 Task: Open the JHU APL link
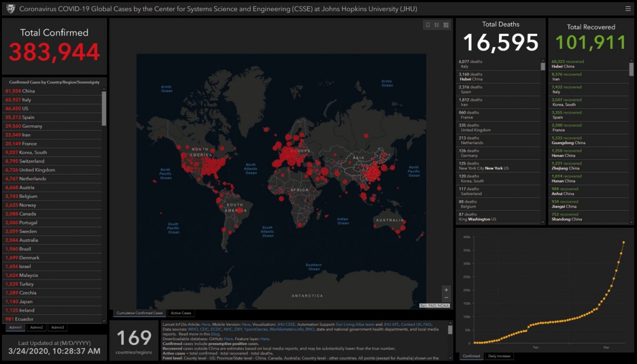pyautogui.click(x=391, y=324)
